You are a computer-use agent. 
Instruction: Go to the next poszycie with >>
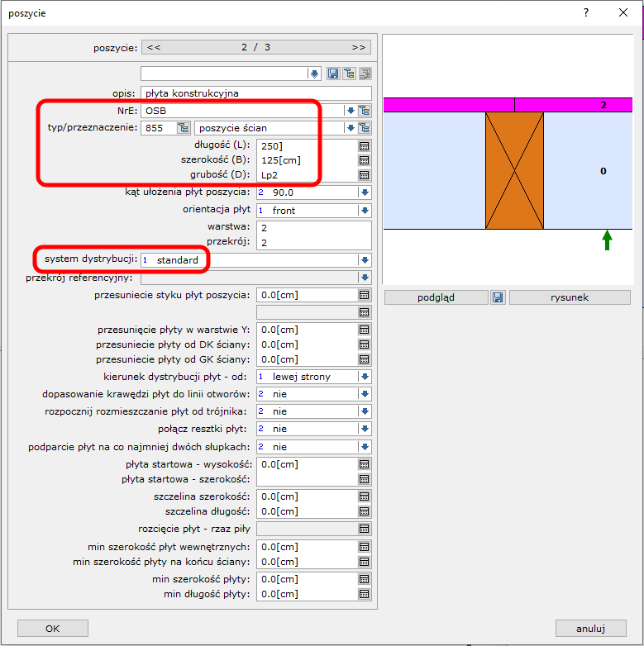pyautogui.click(x=358, y=47)
